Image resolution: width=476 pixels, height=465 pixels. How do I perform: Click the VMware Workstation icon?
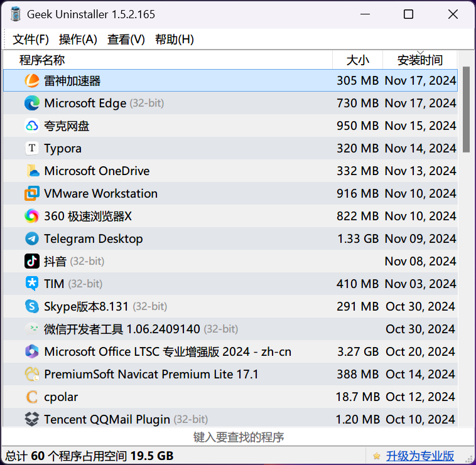pyautogui.click(x=32, y=193)
